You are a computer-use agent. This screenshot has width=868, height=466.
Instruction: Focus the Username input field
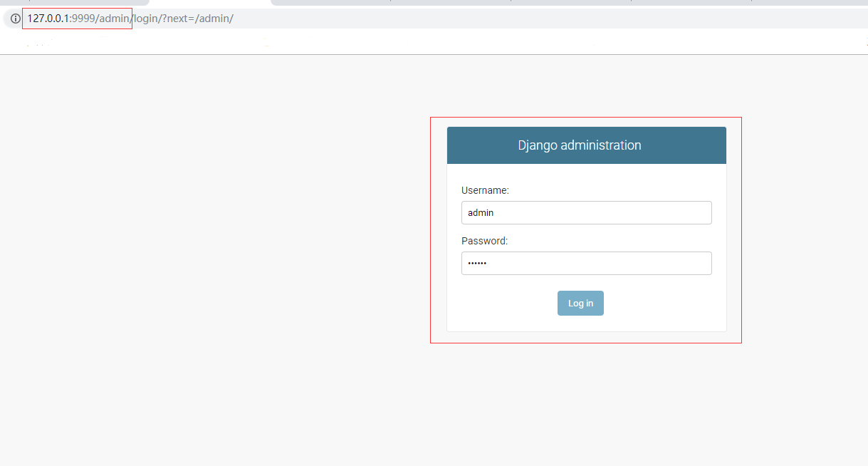point(586,212)
